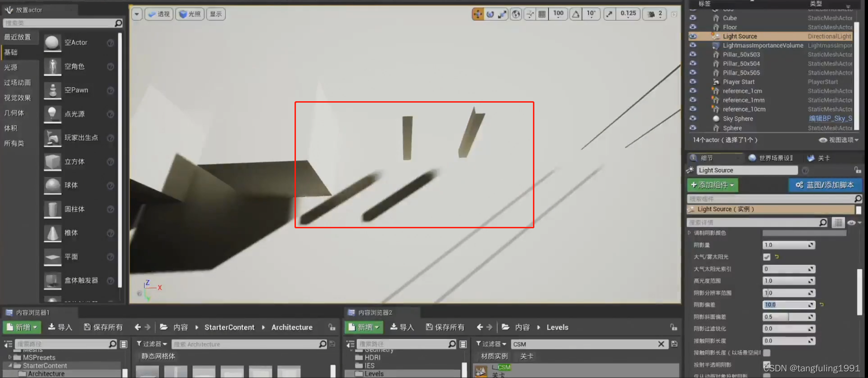The width and height of the screenshot is (868, 378).
Task: Toggle scale snapping icon
Action: pyautogui.click(x=609, y=14)
